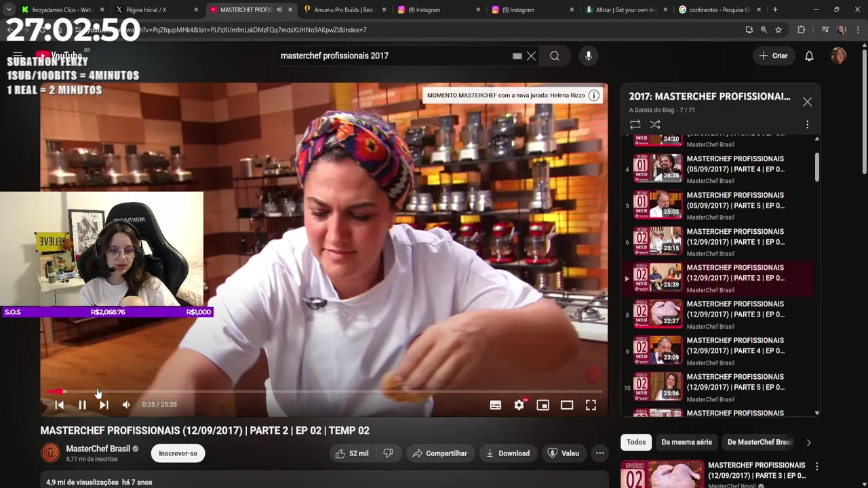
Task: Mute the MasterChef tab audio icon
Action: click(x=279, y=9)
